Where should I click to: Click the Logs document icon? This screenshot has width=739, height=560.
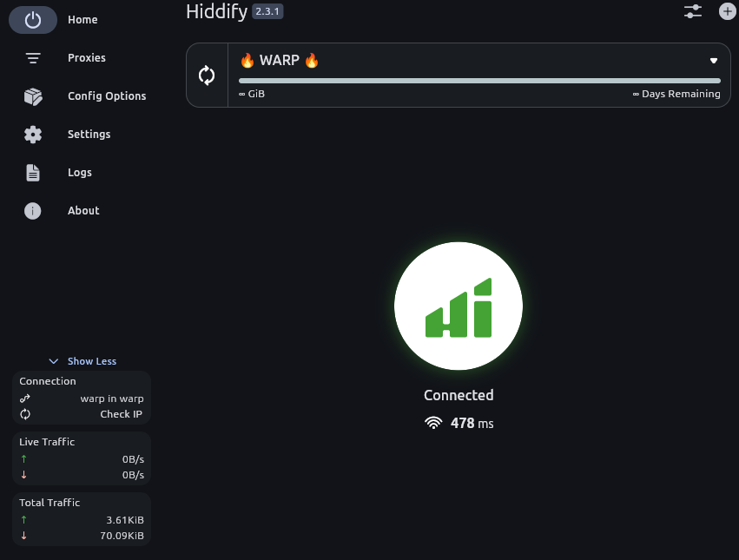click(32, 173)
